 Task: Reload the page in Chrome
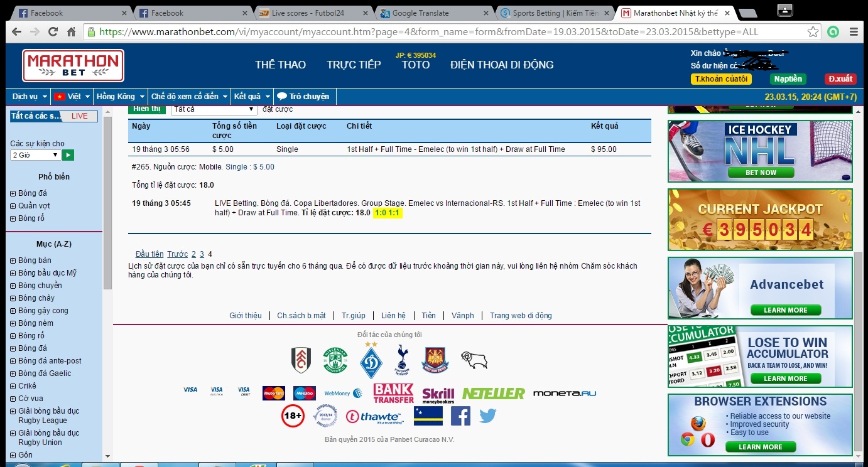(x=53, y=32)
